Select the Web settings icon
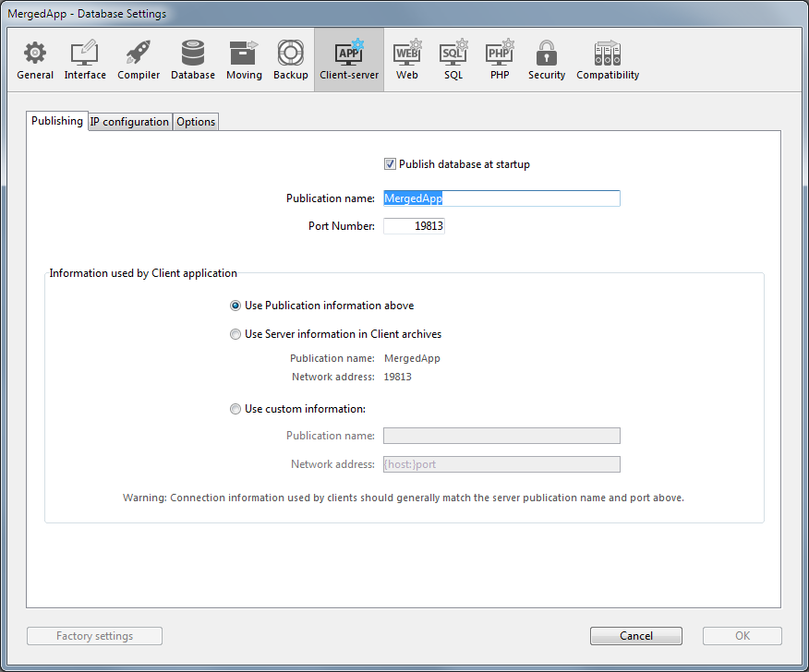 (407, 59)
